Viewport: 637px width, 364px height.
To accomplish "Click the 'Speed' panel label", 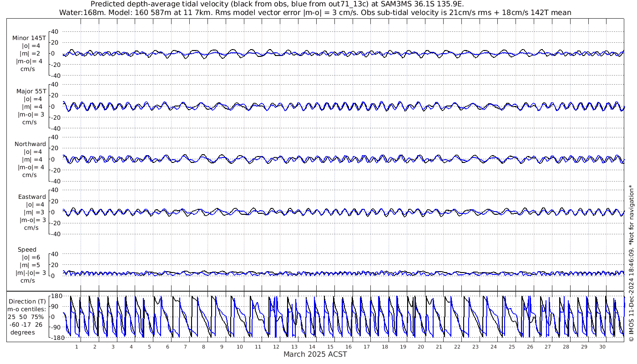I will (x=27, y=249).
